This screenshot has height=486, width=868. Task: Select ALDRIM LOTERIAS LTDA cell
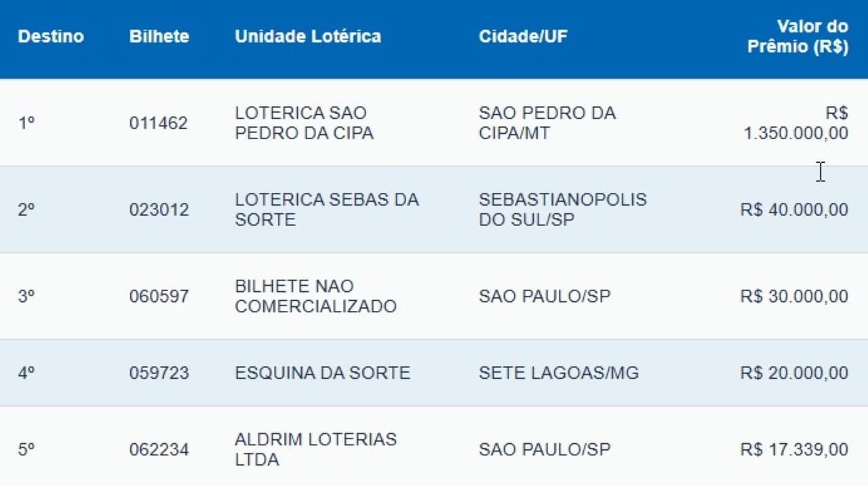(315, 449)
